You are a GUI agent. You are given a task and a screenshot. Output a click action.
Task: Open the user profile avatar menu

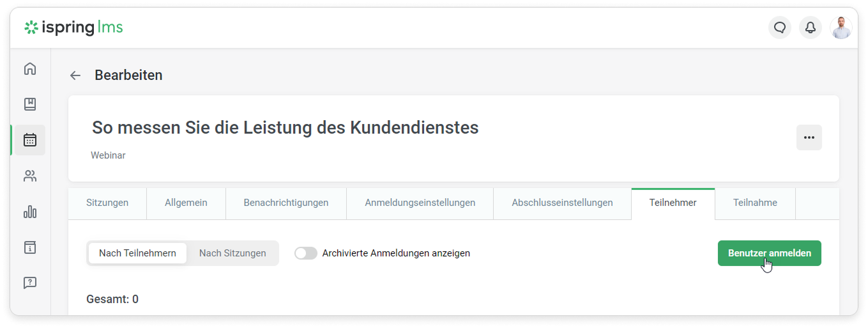click(x=841, y=27)
